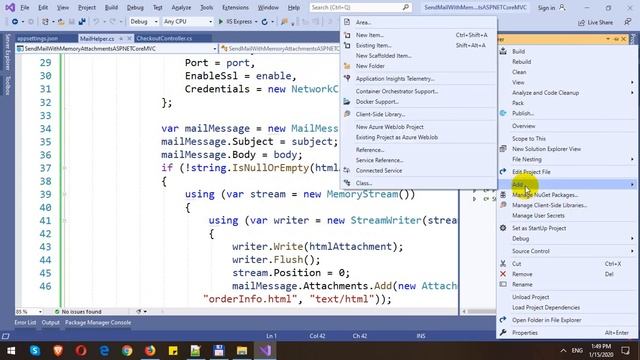640x360 pixels.
Task: Open the File menu
Action: (x=24, y=7)
